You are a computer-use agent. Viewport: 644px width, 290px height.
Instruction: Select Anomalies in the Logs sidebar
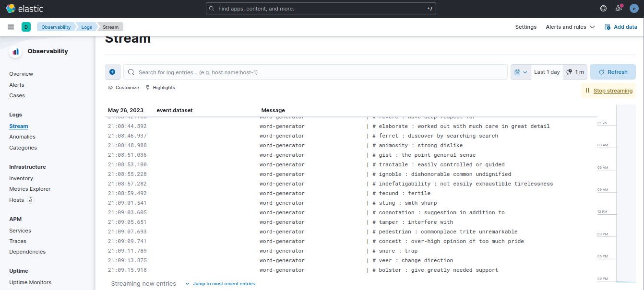coord(22,137)
